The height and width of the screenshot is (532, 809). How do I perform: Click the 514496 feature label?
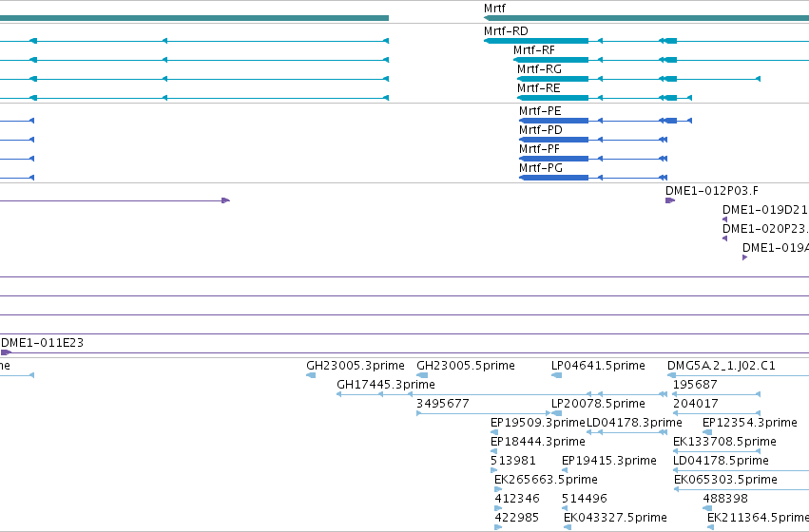point(584,499)
